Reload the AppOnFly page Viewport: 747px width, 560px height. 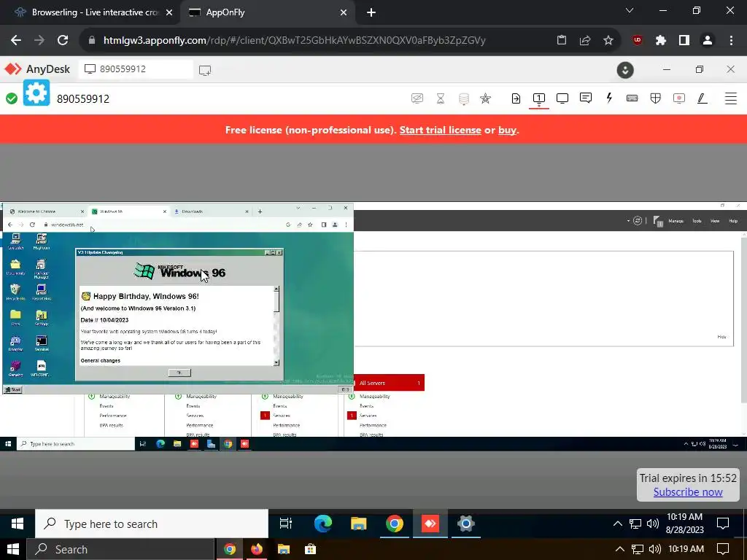coord(63,41)
